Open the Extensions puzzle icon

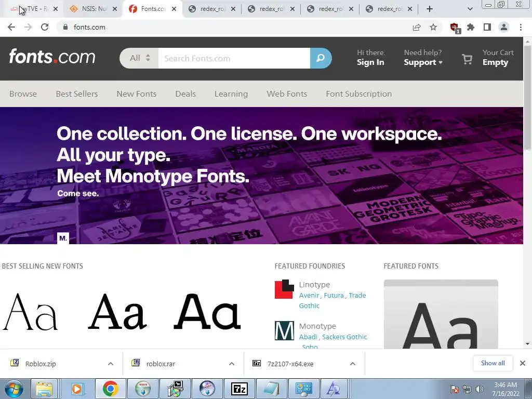click(471, 27)
